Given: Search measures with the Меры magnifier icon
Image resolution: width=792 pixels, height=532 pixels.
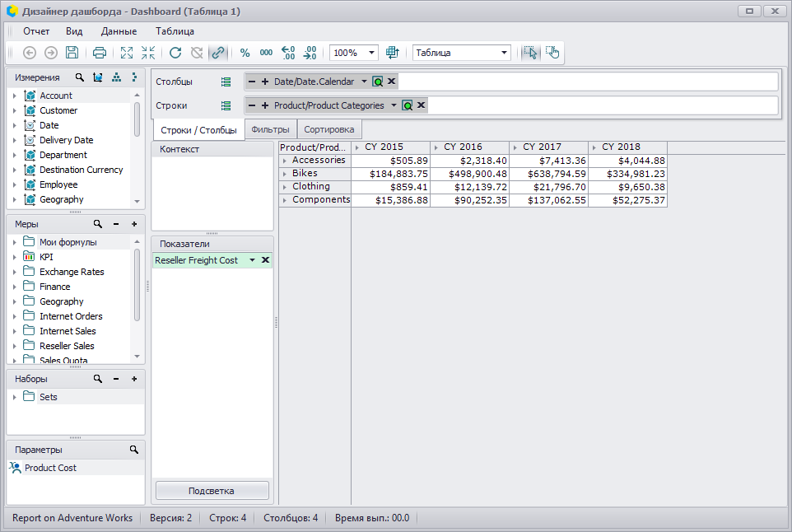Looking at the screenshot, I should (97, 224).
